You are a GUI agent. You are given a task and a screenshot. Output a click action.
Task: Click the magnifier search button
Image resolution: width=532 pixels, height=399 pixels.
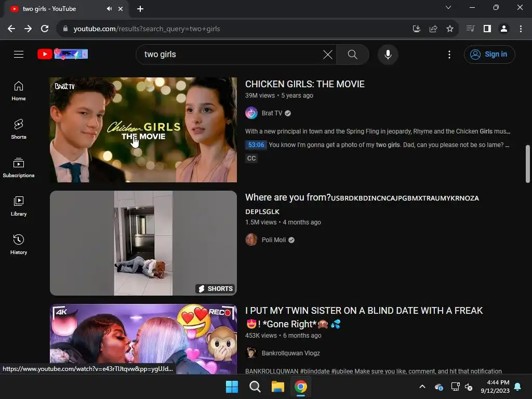[x=353, y=54]
